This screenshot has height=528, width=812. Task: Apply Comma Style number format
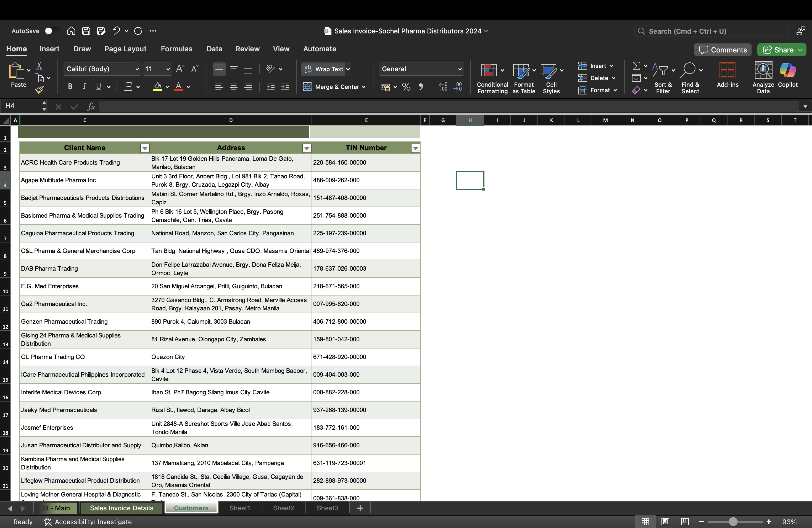pos(421,87)
